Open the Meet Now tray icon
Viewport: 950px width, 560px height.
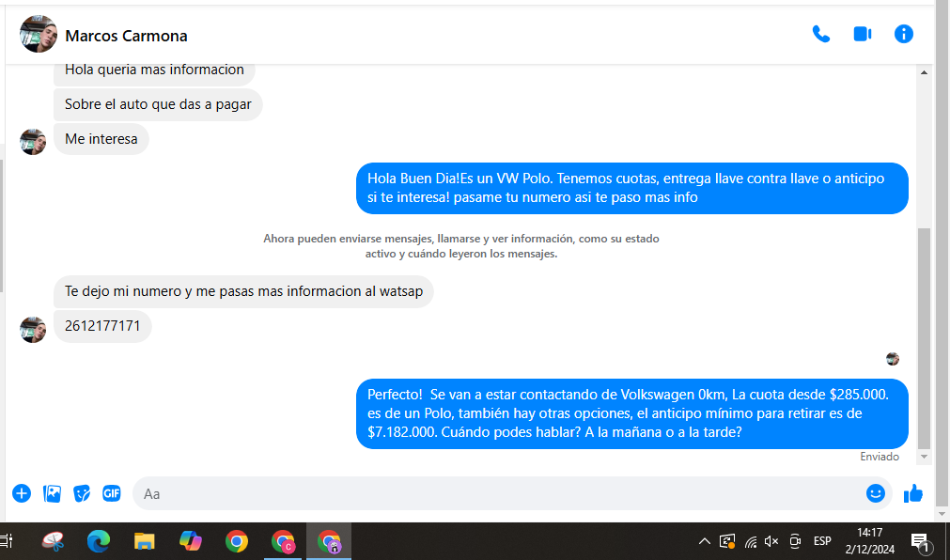coord(795,541)
